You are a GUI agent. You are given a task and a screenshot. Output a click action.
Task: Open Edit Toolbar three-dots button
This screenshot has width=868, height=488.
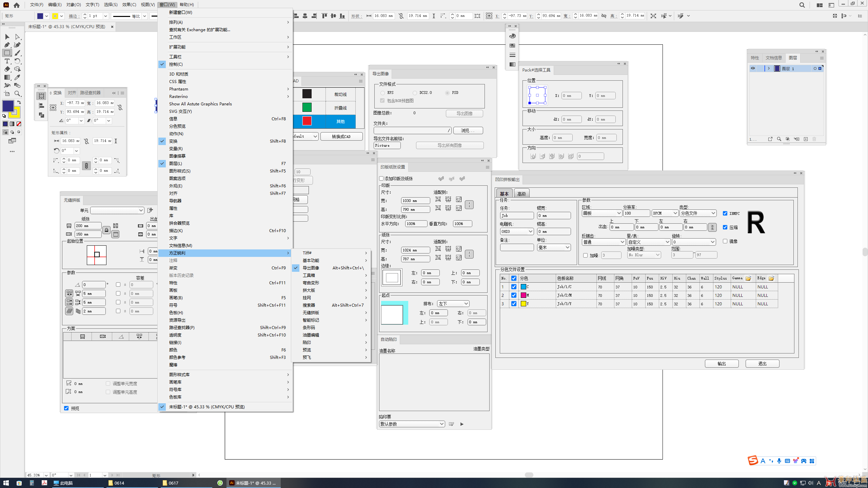click(x=12, y=151)
